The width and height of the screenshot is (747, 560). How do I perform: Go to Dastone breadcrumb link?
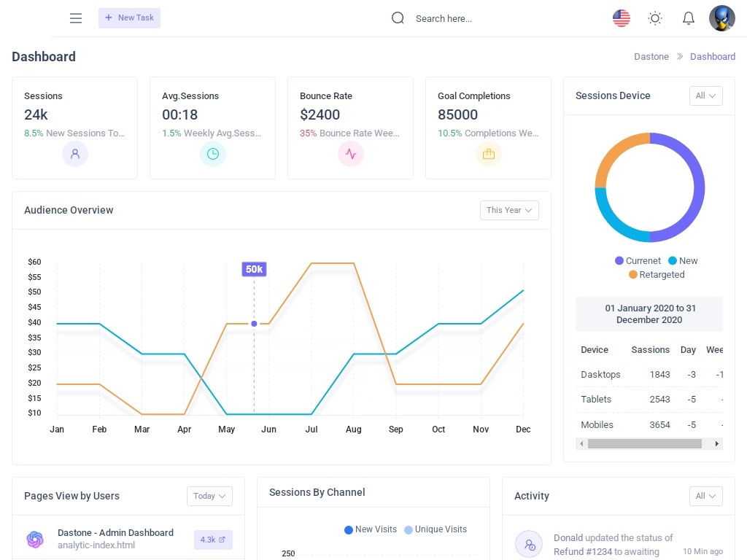pyautogui.click(x=651, y=56)
